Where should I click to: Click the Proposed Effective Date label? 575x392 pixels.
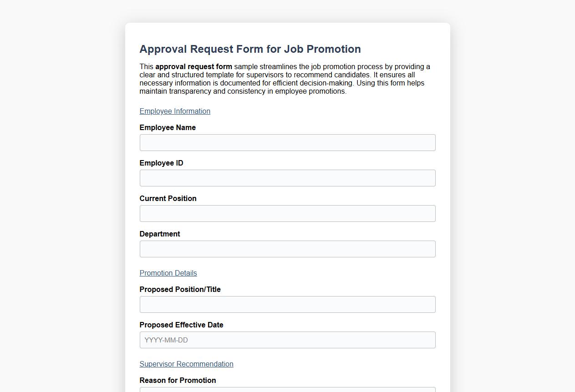[181, 325]
